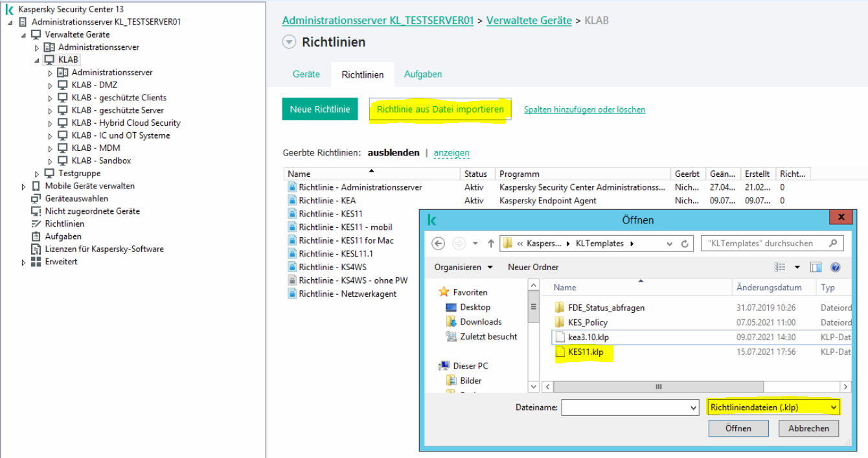Click the Nicht zugeordnete Geräte icon
This screenshot has width=868, height=458.
(36, 211)
